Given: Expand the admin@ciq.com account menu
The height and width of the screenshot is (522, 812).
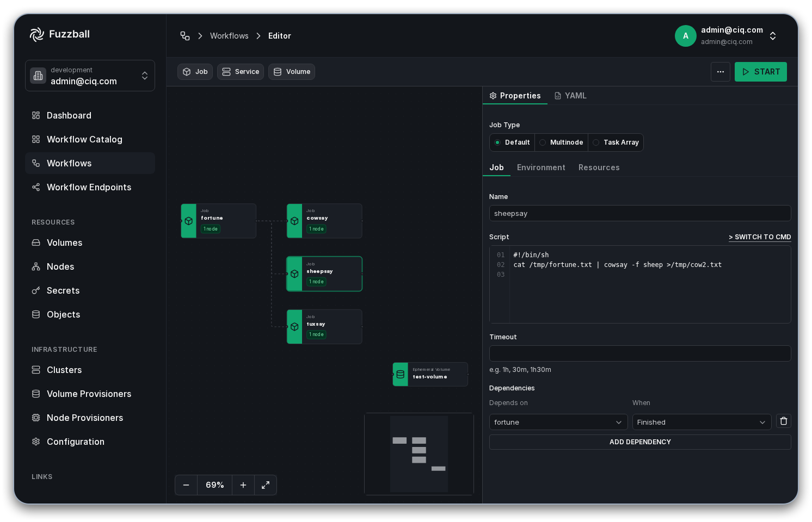Looking at the screenshot, I should coord(727,36).
